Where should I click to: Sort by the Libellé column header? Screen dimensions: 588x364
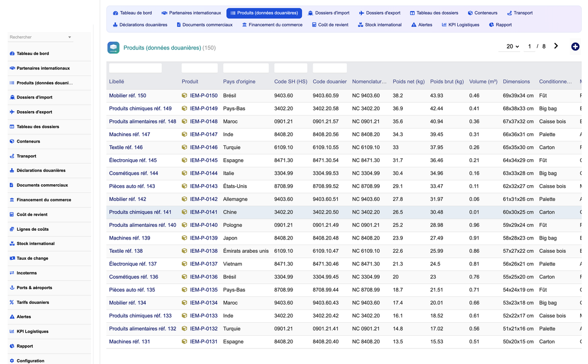pyautogui.click(x=117, y=82)
